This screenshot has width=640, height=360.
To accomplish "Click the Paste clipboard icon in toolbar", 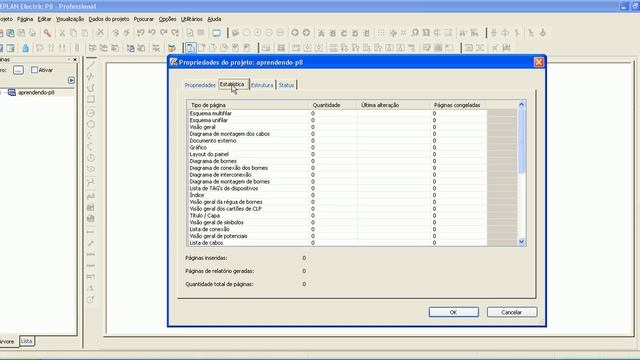I will point(84,33).
